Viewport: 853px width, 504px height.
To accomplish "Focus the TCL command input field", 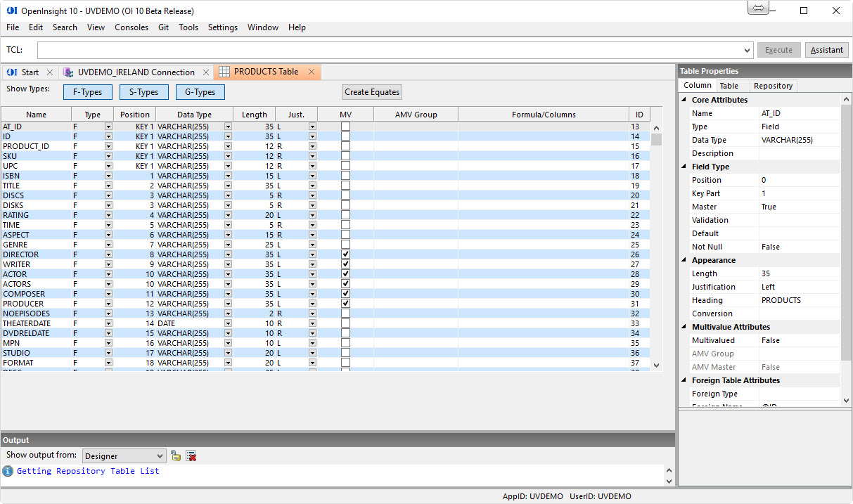I will (x=390, y=51).
